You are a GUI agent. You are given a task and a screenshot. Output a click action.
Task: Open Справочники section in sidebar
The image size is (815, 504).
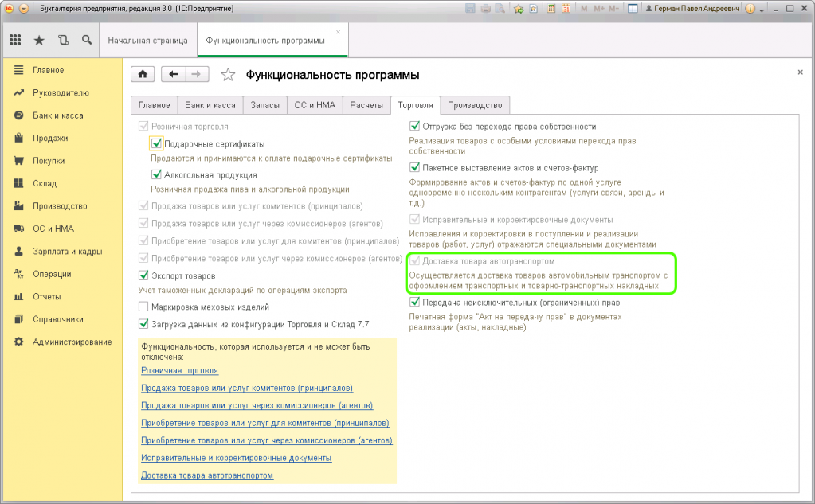coord(57,319)
